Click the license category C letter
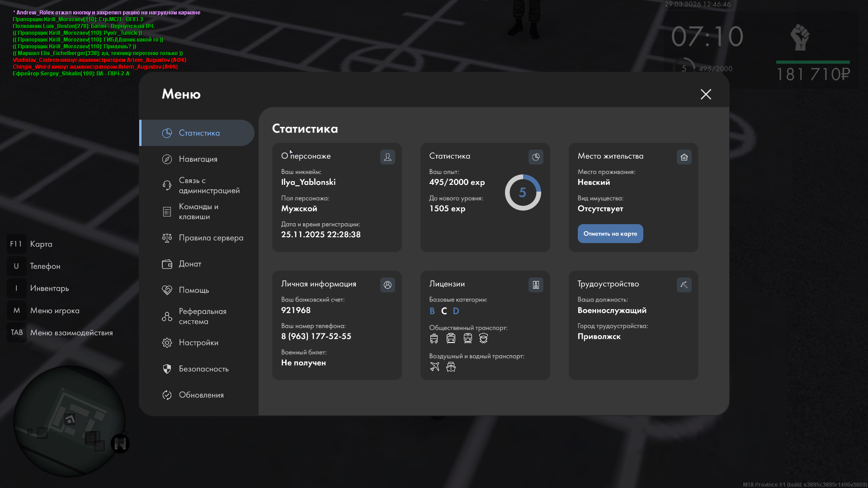The height and width of the screenshot is (488, 868). (444, 311)
